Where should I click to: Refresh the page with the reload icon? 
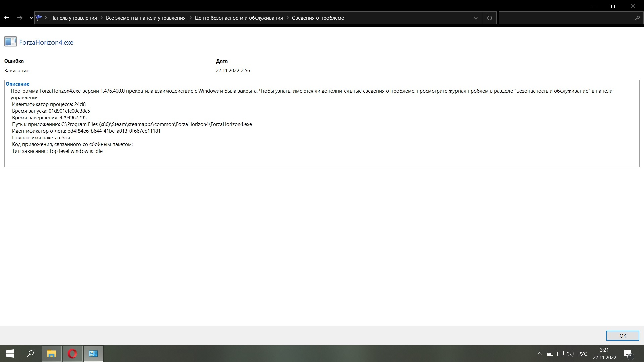click(x=489, y=18)
